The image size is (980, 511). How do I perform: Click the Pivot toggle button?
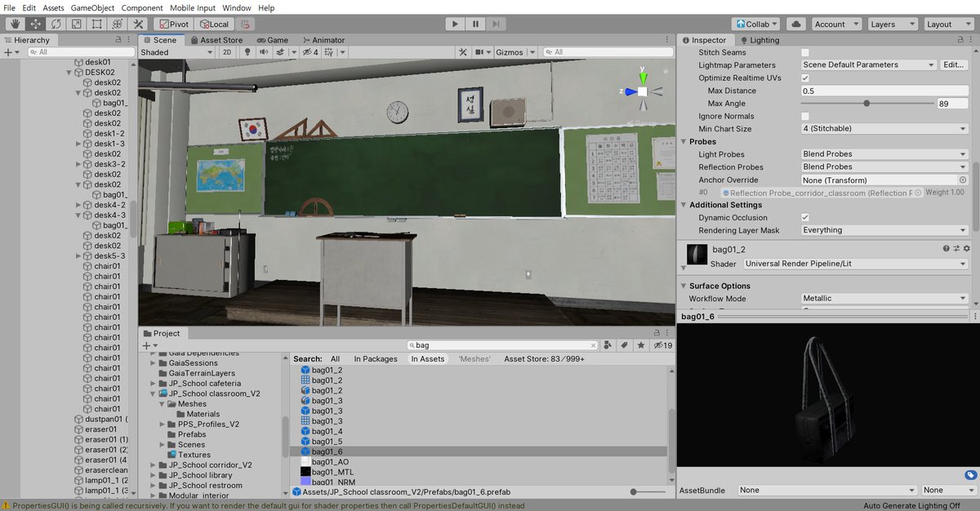point(173,24)
